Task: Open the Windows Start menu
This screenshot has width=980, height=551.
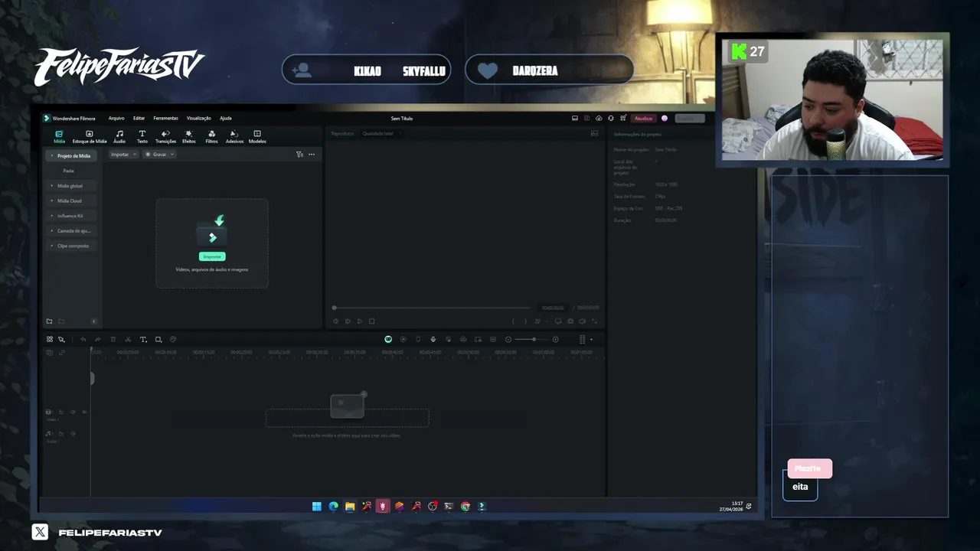Action: click(x=317, y=506)
